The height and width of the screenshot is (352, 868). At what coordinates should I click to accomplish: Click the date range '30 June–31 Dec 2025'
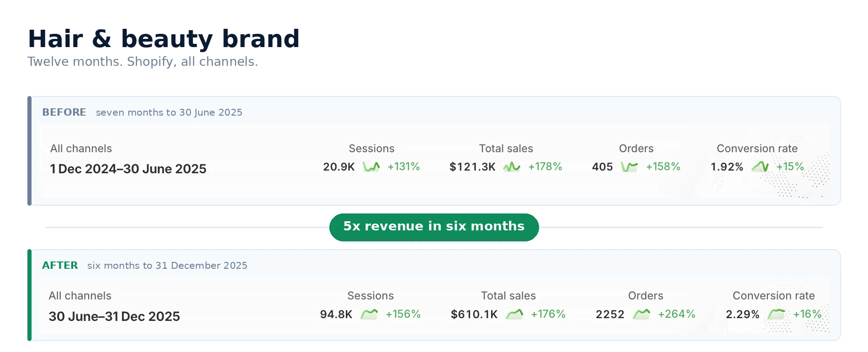pos(114,316)
